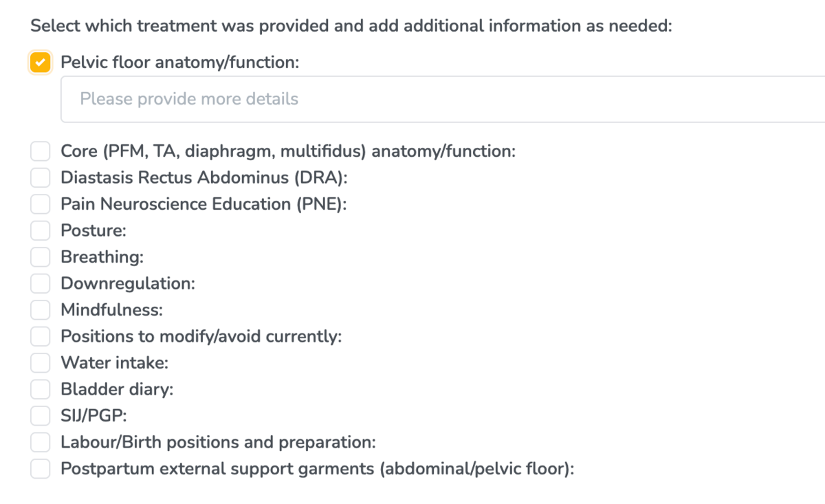This screenshot has width=825, height=504.
Task: Enable the Water intake checkbox
Action: pyautogui.click(x=39, y=362)
